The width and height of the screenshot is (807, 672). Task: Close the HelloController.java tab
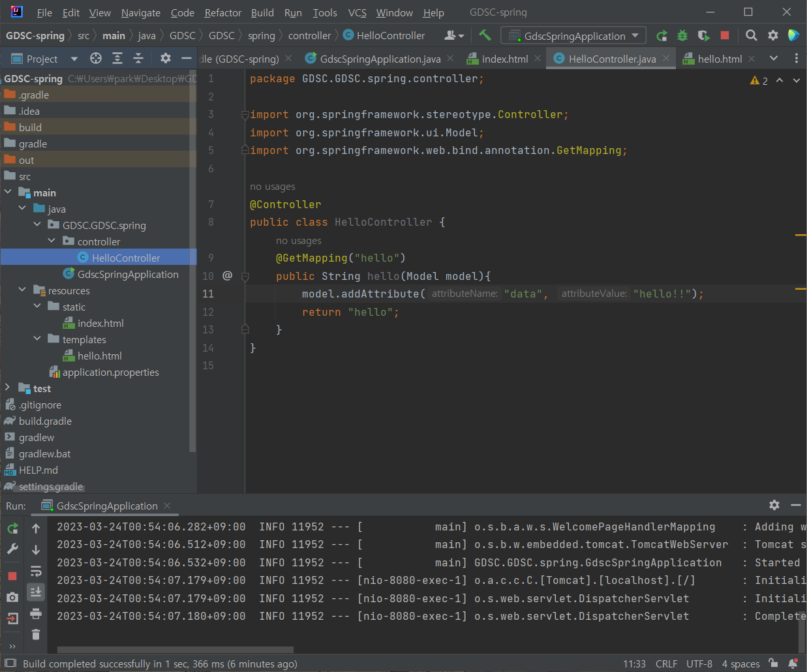(x=666, y=58)
